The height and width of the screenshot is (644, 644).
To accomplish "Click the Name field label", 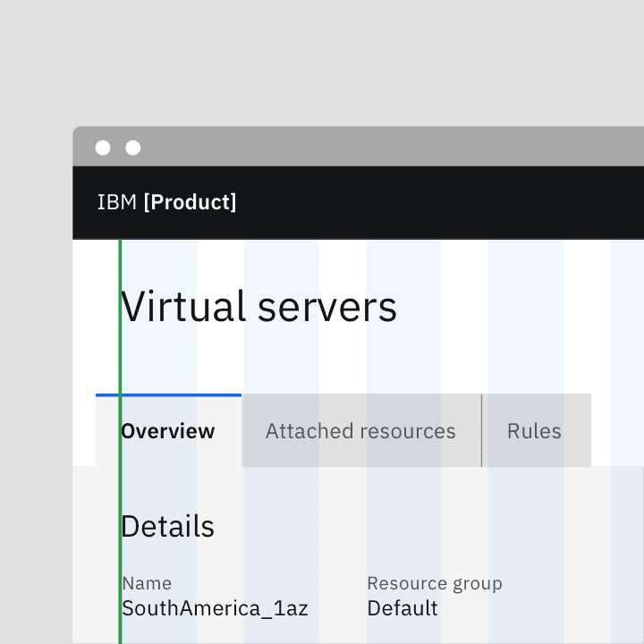I will tap(147, 583).
